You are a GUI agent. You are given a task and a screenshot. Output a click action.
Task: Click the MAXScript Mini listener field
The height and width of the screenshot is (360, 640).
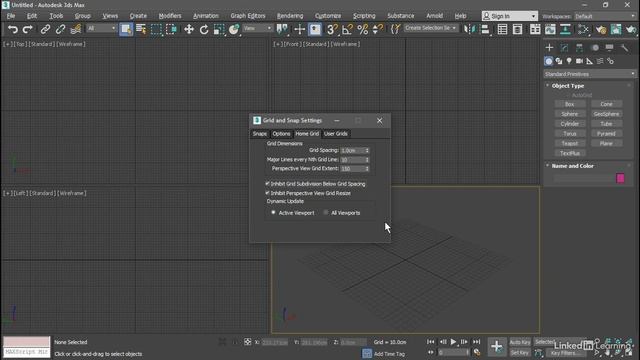(x=27, y=352)
